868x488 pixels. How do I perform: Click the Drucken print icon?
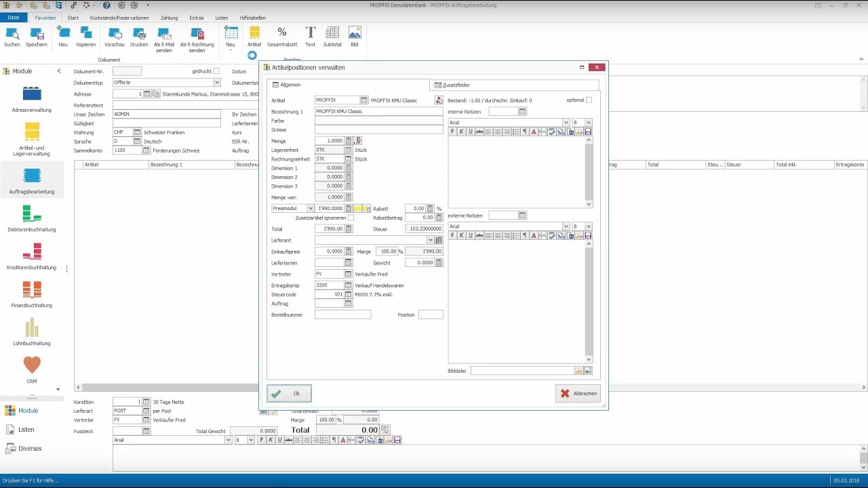(x=139, y=33)
